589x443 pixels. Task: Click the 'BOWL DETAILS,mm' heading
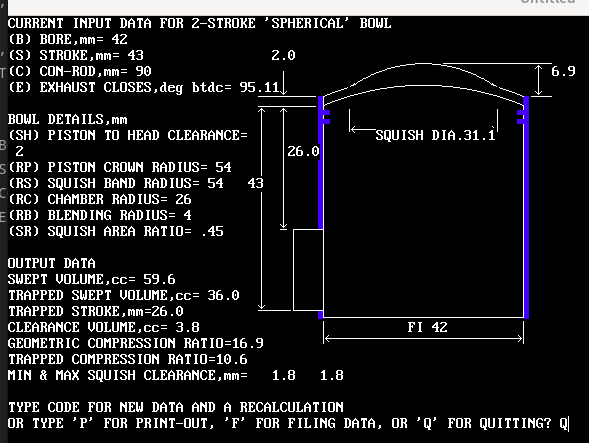click(68, 119)
